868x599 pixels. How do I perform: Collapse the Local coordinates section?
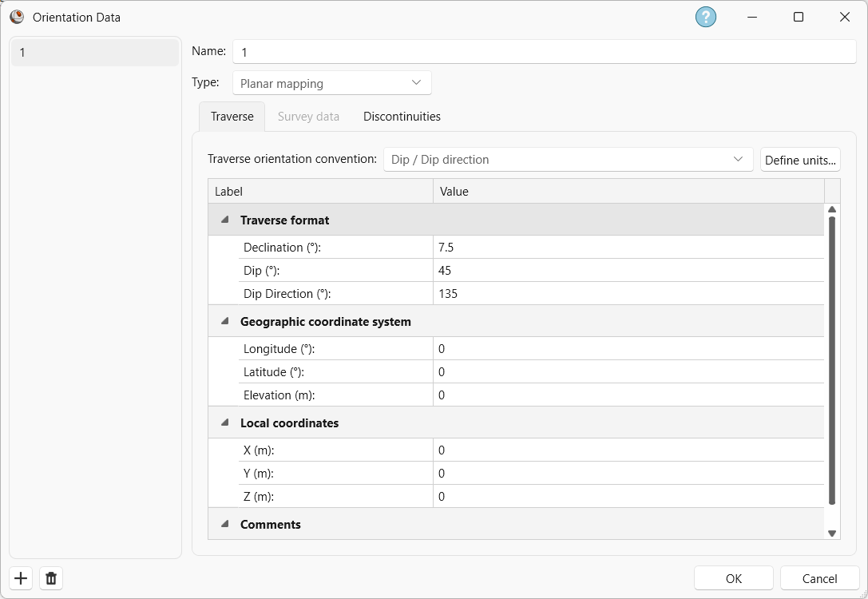tap(224, 422)
